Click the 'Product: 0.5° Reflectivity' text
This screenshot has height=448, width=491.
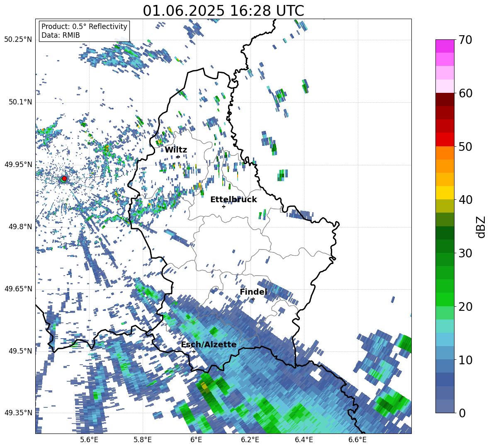84,27
